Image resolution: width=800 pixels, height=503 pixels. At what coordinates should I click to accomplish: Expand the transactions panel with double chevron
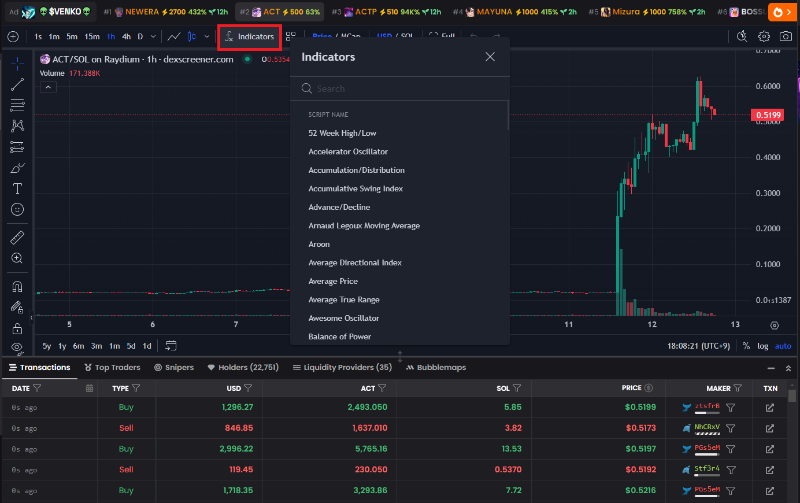pos(788,368)
